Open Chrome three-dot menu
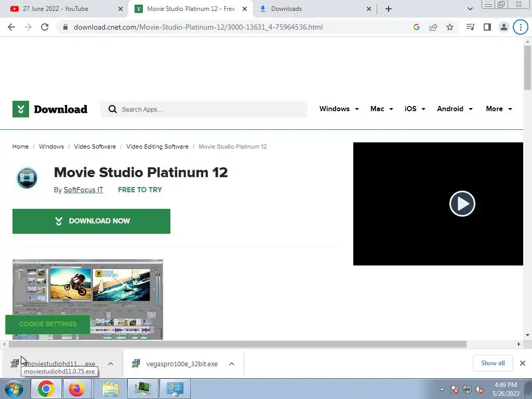 pos(521,27)
